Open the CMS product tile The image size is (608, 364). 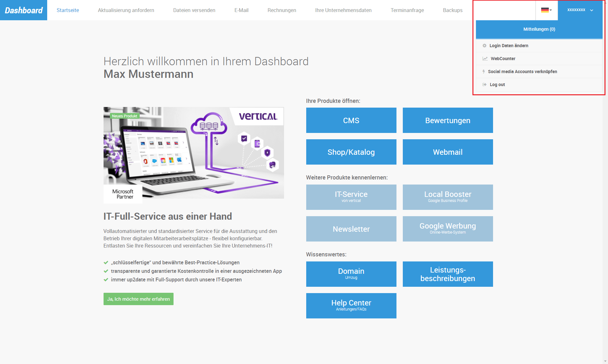tap(351, 120)
